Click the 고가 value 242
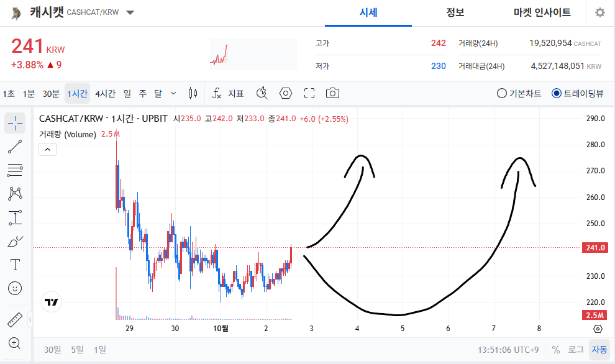The image size is (615, 364). (438, 43)
